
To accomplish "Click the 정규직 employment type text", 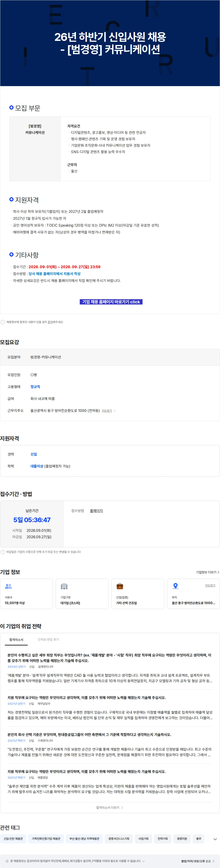I will tap(35, 386).
